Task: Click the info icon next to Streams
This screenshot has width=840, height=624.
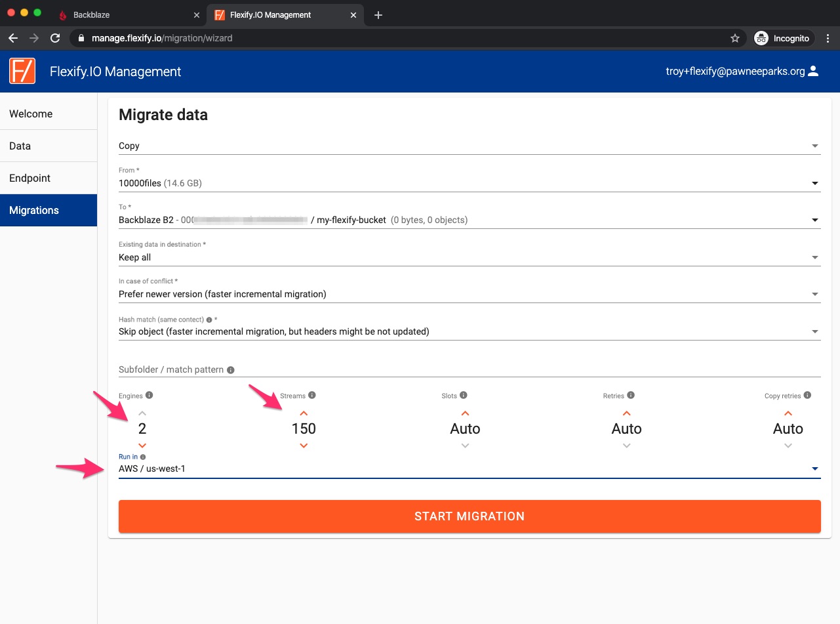Action: [312, 395]
